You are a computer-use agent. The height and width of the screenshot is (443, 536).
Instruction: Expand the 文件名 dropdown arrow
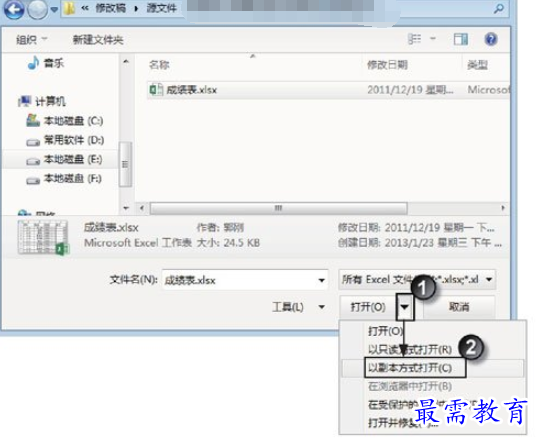[x=322, y=280]
